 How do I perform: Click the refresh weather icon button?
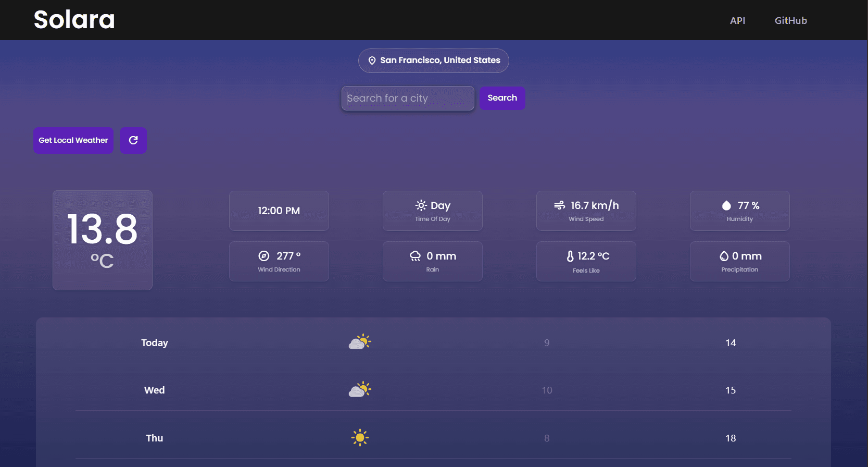133,140
